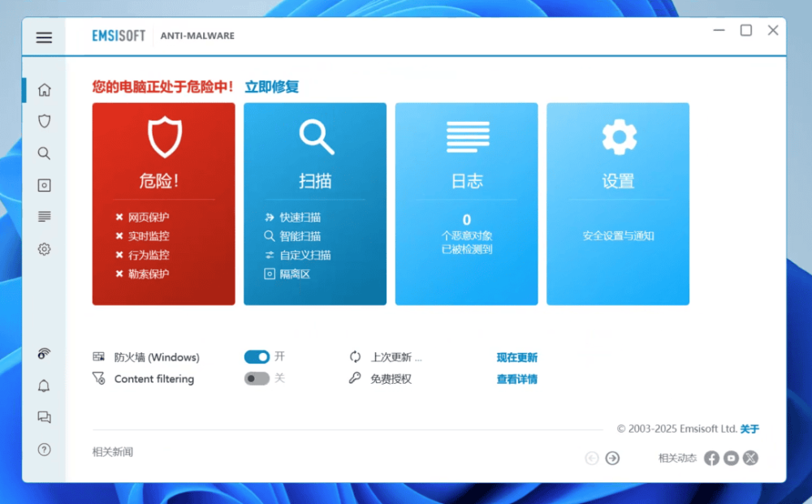Click the Content filtering label
The width and height of the screenshot is (812, 504).
coord(154,379)
